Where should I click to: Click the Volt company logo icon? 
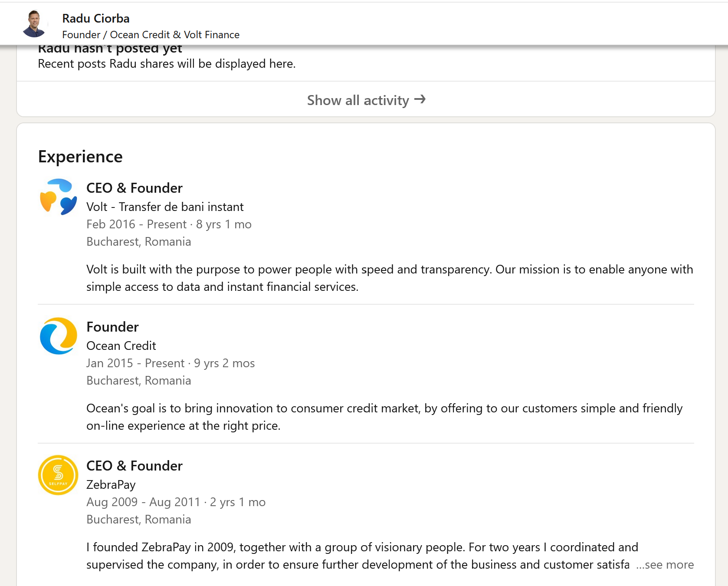click(x=58, y=197)
